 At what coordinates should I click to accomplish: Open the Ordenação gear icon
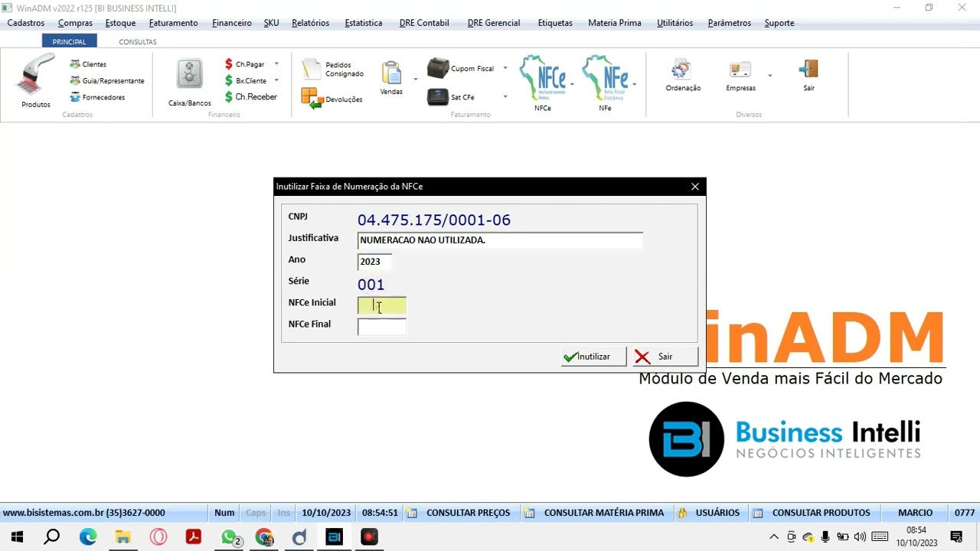[x=681, y=70]
